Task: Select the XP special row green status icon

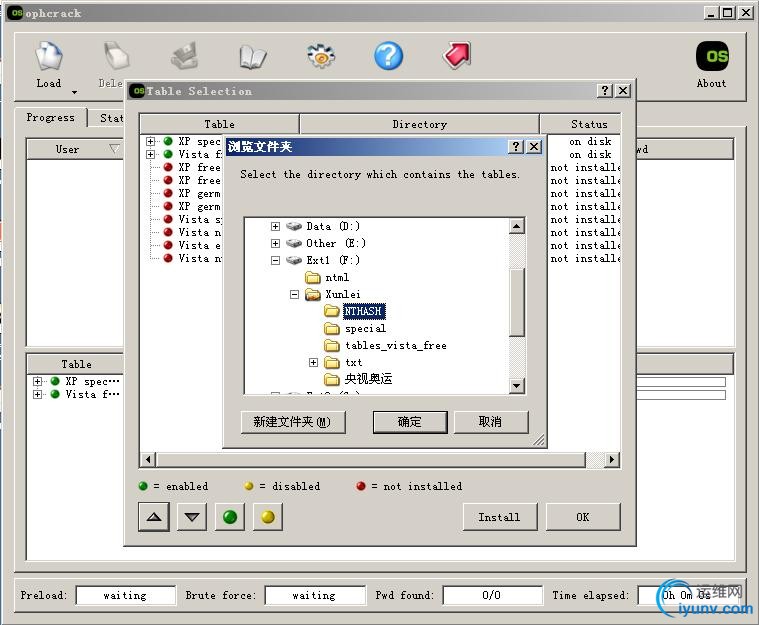Action: pyautogui.click(x=168, y=141)
